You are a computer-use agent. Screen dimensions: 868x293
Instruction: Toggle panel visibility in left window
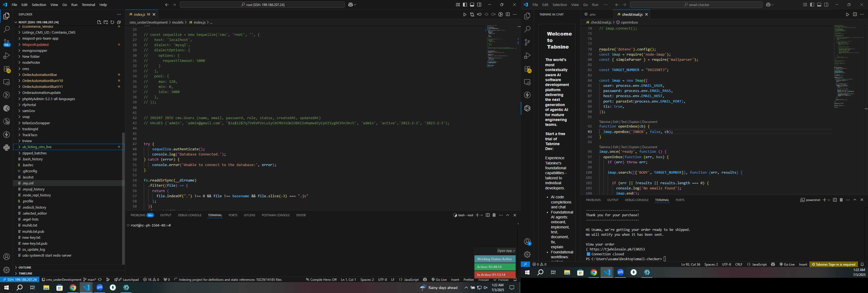click(472, 5)
